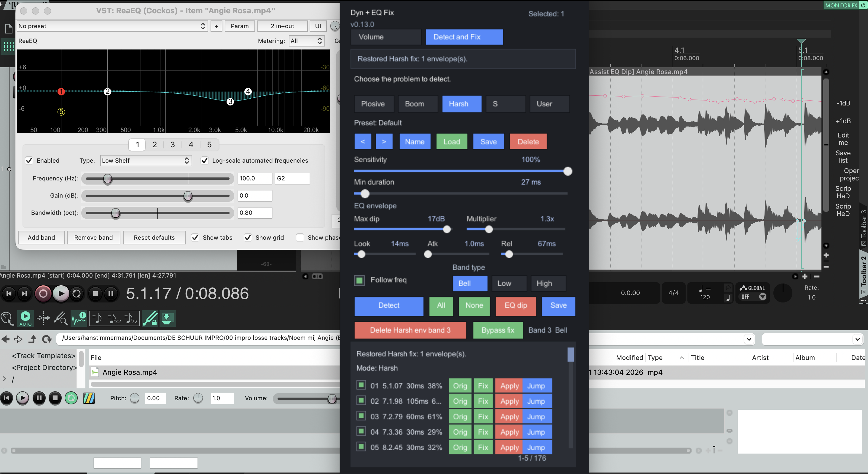868x474 pixels.
Task: Click the tuning fork with lock icon
Action: (x=150, y=318)
